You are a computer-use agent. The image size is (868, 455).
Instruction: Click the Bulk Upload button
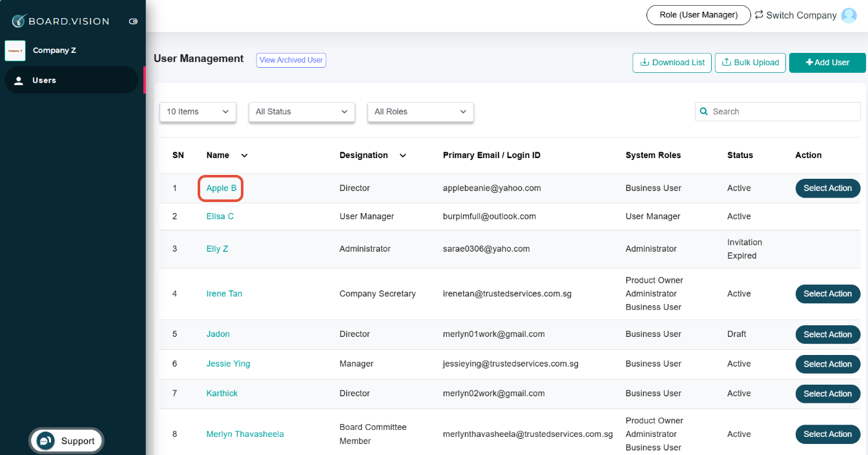click(750, 63)
